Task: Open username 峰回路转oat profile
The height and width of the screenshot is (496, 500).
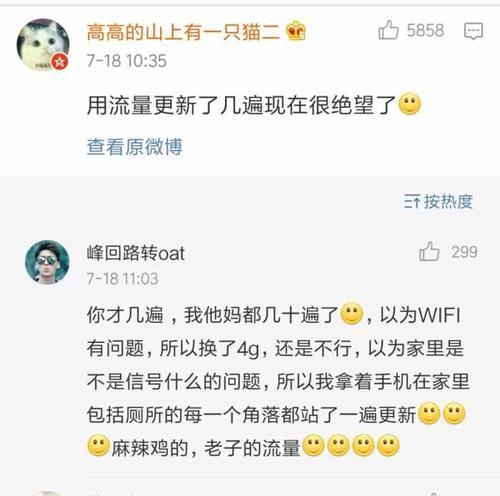Action: [135, 253]
